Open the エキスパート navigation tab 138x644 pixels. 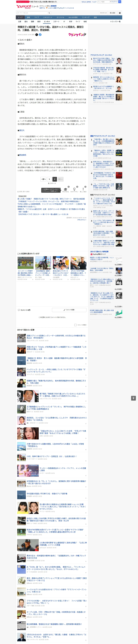48,17
